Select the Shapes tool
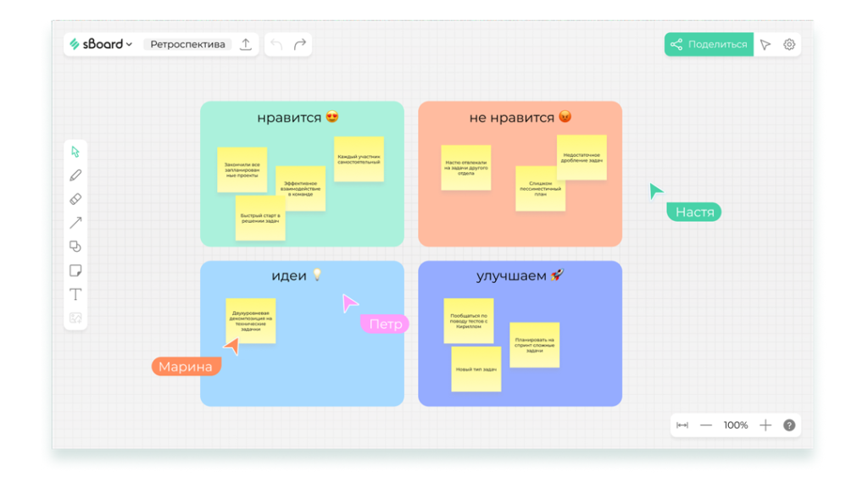This screenshot has height=488, width=868. click(x=75, y=247)
